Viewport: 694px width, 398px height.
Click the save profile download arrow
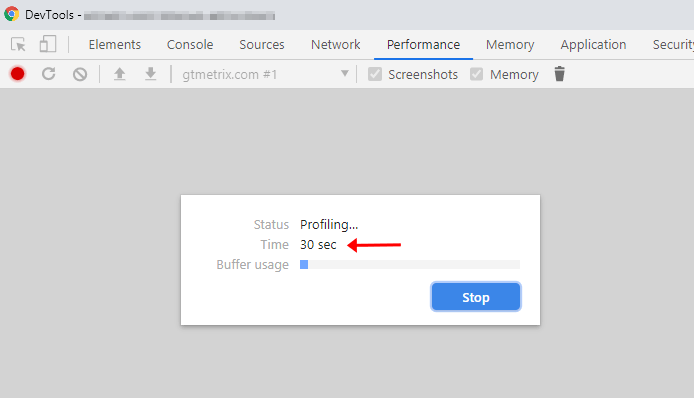pos(150,74)
